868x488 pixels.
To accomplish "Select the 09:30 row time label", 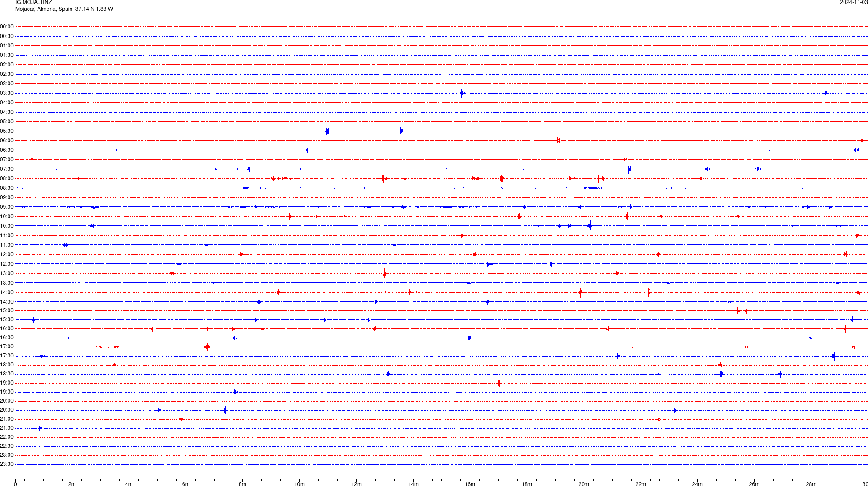I will [x=7, y=207].
